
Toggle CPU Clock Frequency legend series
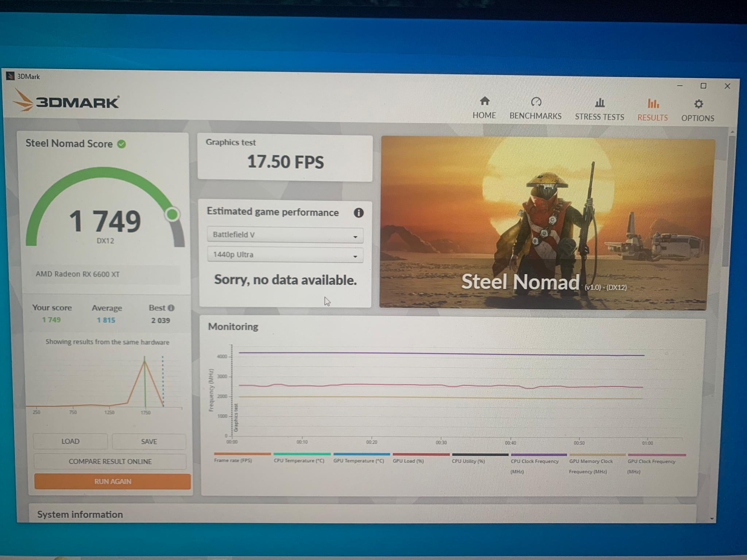pos(539,464)
